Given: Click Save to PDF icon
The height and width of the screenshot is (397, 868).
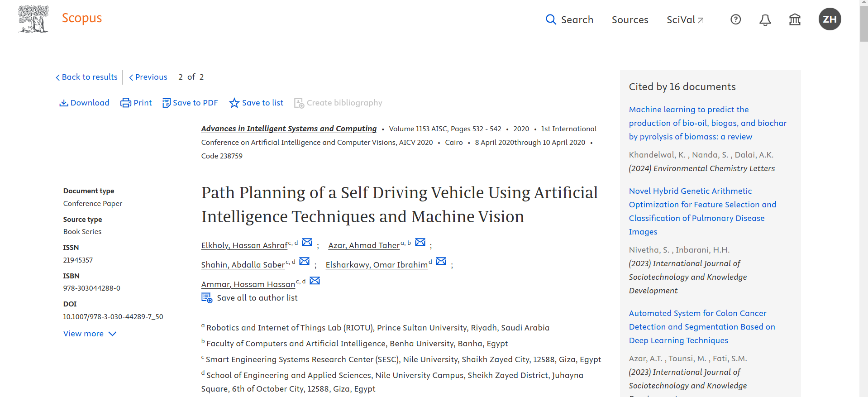Looking at the screenshot, I should (x=167, y=103).
